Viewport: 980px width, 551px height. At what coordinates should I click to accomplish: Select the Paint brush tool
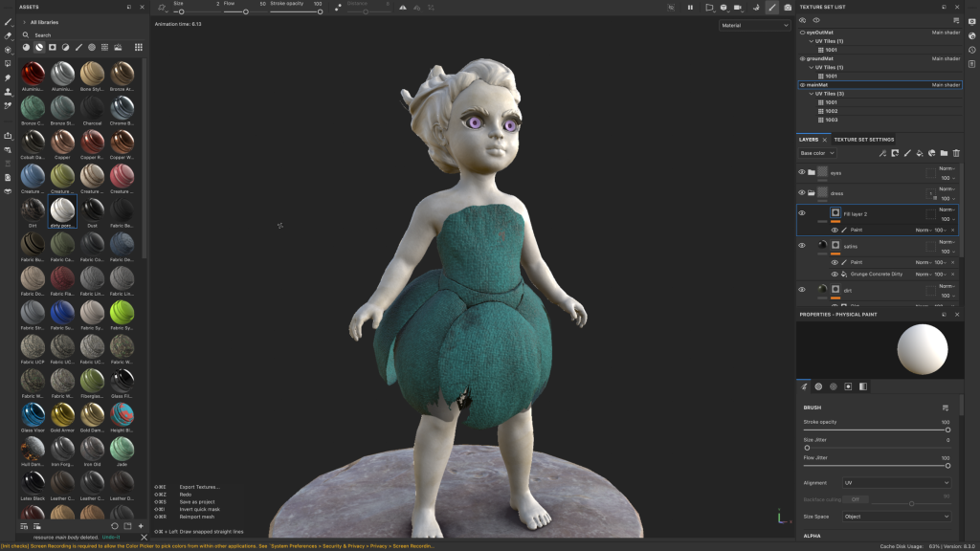pos(8,22)
